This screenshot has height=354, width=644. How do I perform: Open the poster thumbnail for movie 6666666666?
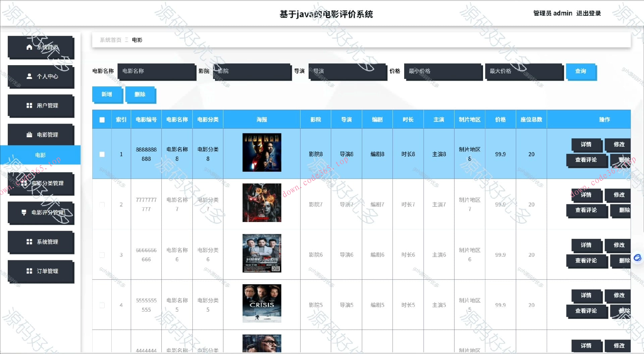(262, 253)
